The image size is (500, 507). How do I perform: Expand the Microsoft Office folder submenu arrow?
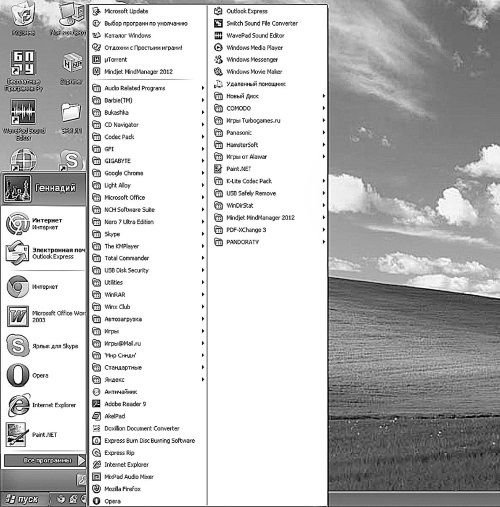pyautogui.click(x=203, y=197)
